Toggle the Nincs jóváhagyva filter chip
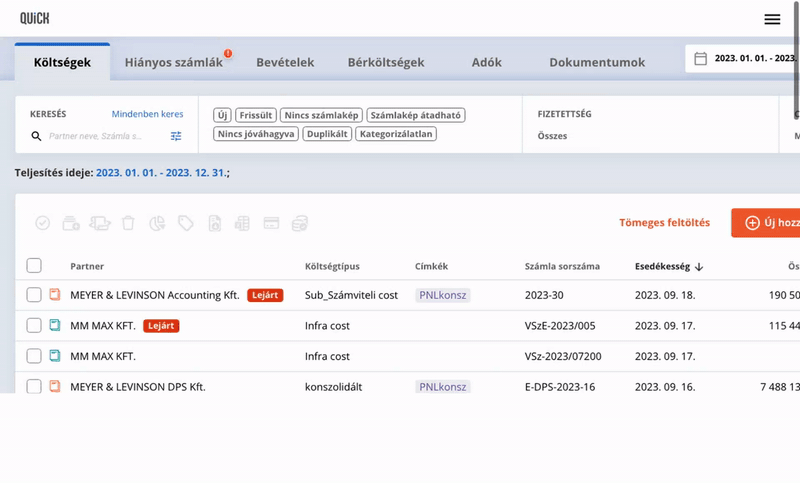The image size is (800, 483). [x=256, y=134]
